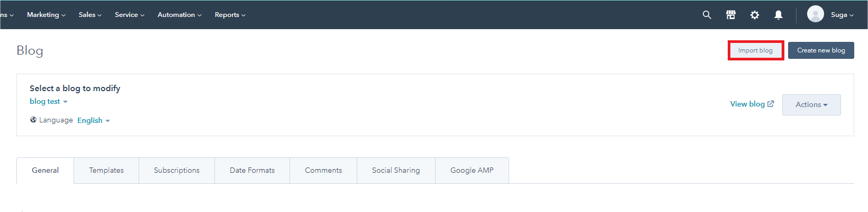Expand the Reports menu
Screen dimensions: 868x212
230,15
